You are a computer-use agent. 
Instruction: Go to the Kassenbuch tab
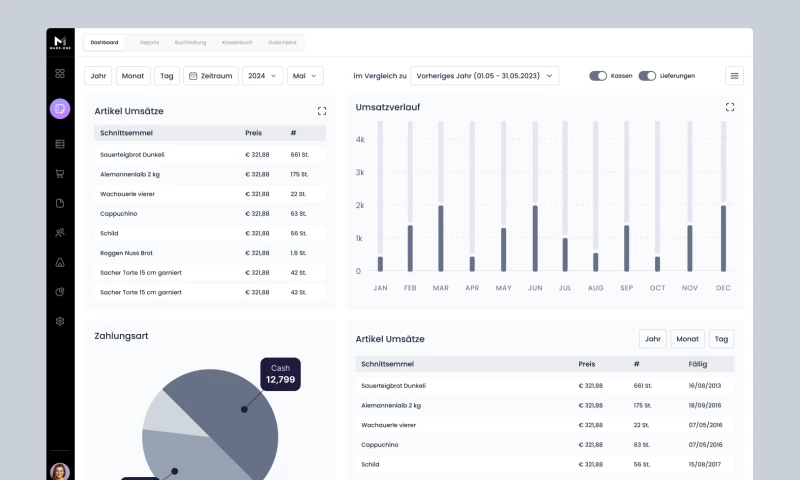pos(238,43)
